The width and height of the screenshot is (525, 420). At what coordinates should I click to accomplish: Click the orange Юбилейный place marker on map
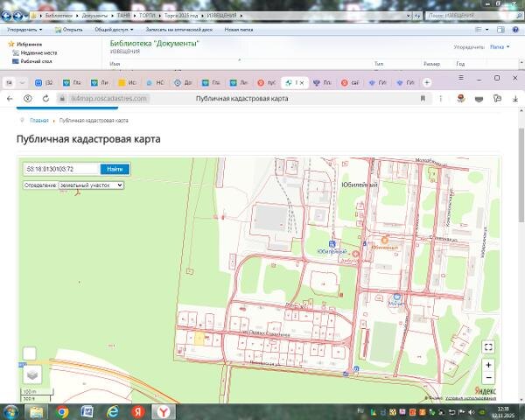(x=385, y=240)
